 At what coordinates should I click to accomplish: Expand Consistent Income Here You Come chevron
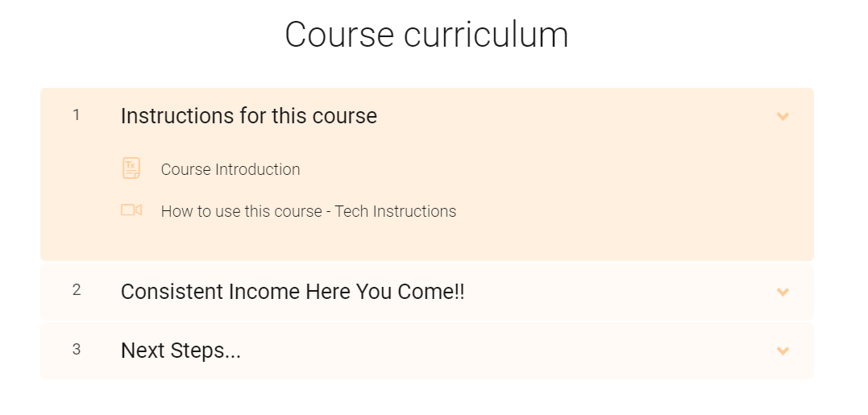pyautogui.click(x=783, y=292)
